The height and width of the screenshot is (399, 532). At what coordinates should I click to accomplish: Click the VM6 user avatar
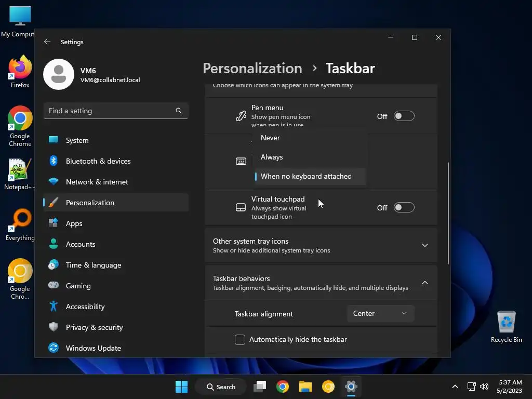(59, 74)
